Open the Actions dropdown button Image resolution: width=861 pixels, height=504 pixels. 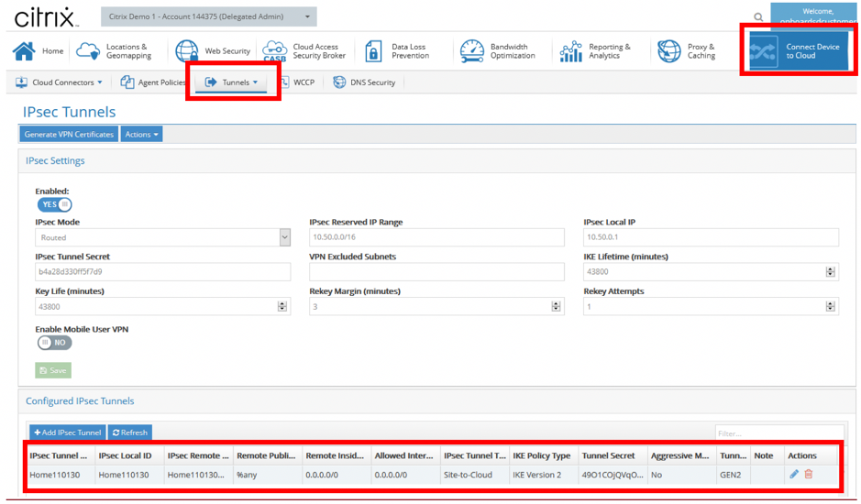(142, 134)
